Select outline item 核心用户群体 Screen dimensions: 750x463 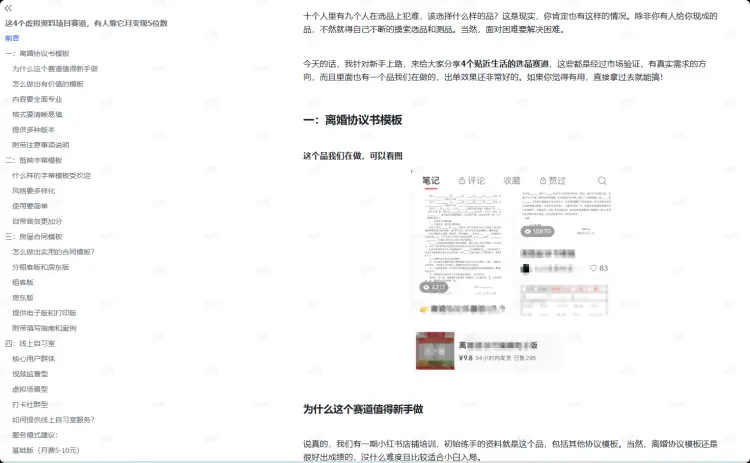(33, 359)
